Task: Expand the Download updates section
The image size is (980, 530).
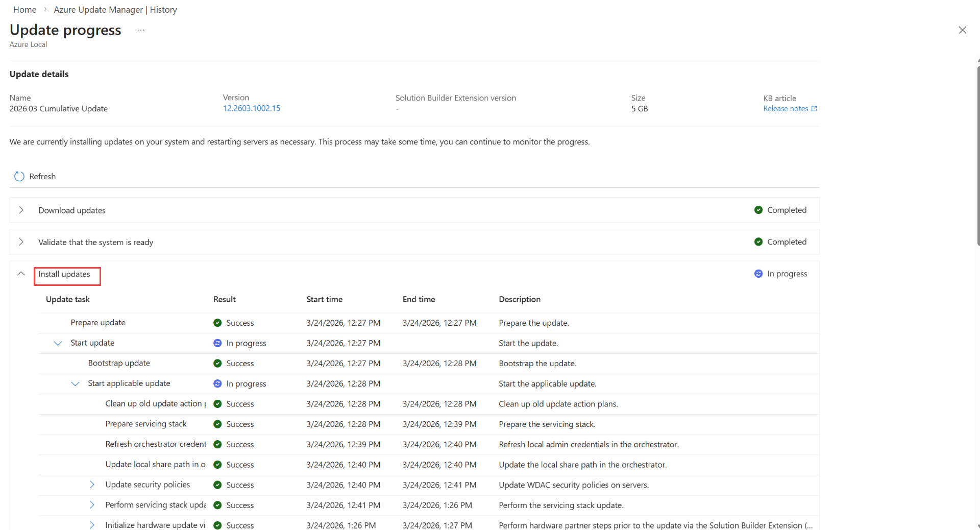Action: [x=21, y=210]
